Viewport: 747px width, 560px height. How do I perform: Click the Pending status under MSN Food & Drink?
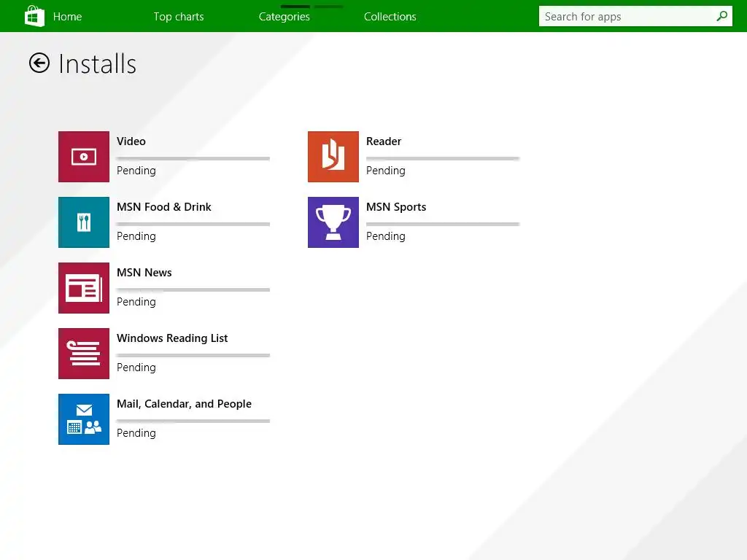[x=136, y=237]
